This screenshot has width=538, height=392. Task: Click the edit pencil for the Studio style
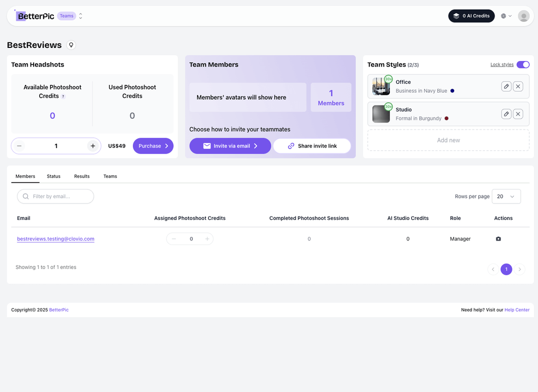pos(506,114)
